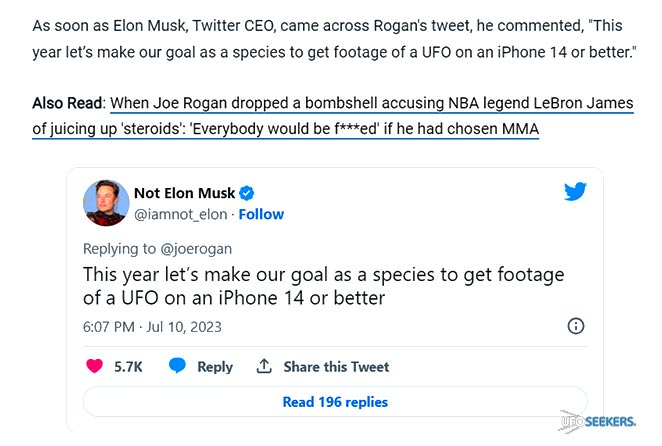The width and height of the screenshot is (662, 446).
Task: Follow the @iamnot_elon account
Action: (261, 214)
